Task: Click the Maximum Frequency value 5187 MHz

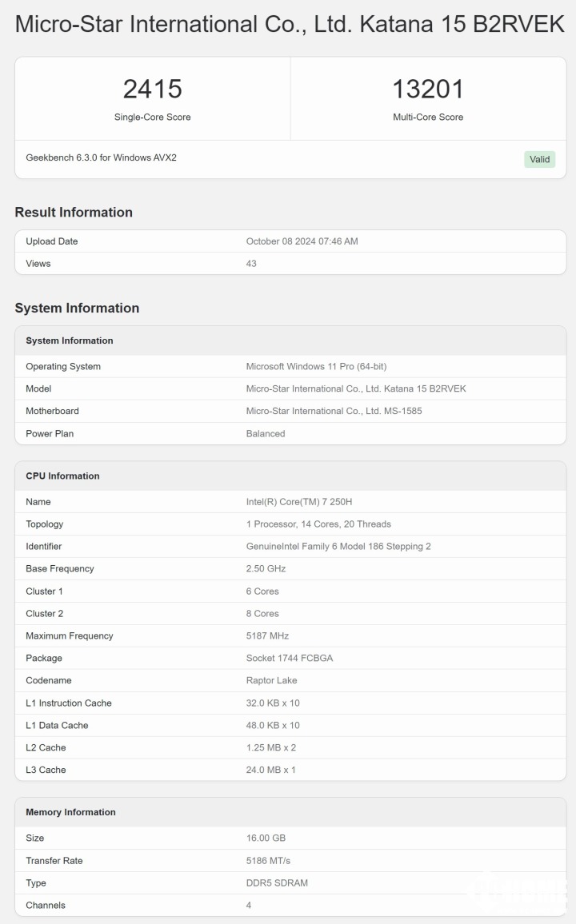Action: 267,636
